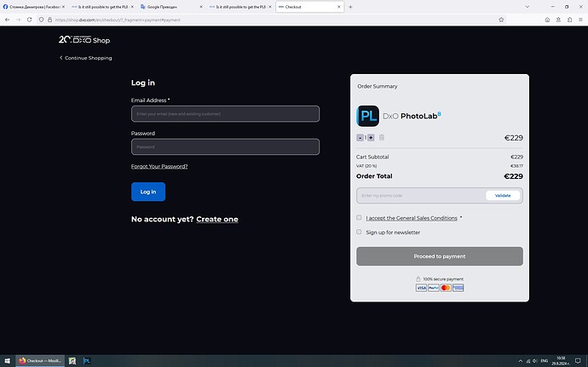Open the taskbar clock and date
The width and height of the screenshot is (588, 367).
[x=561, y=361]
